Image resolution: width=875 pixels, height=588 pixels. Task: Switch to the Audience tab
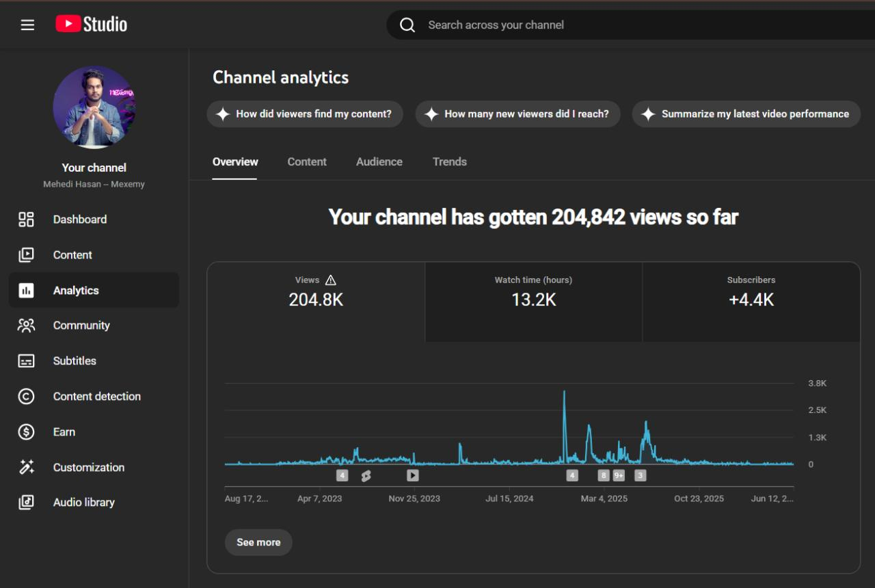tap(379, 162)
